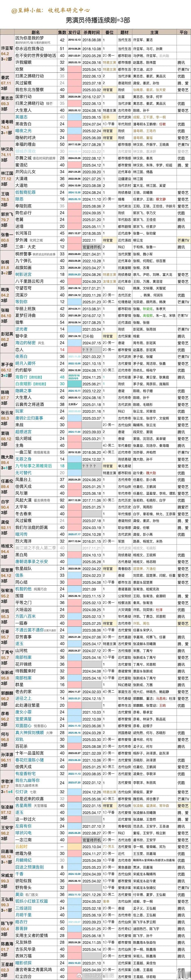This screenshot has width=191, height=980.
Task: Select the drama cell 隐秘的对决
Action: click(x=25, y=138)
